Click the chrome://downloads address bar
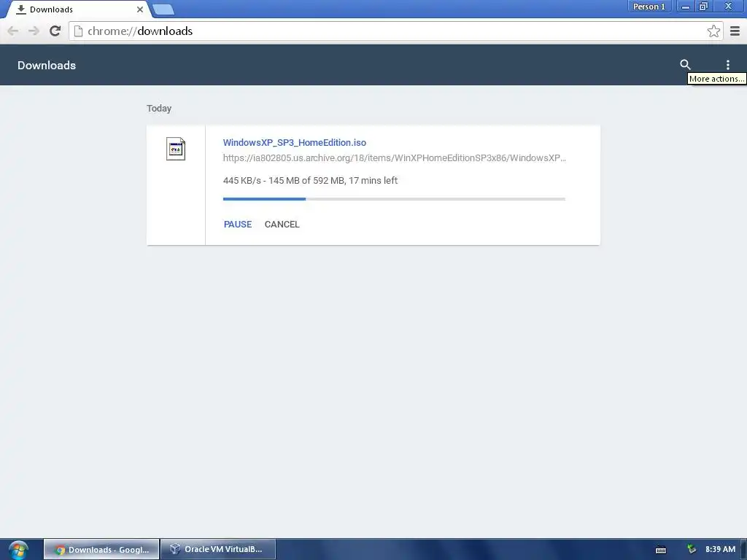Screen dimensions: 747x560 pos(395,31)
